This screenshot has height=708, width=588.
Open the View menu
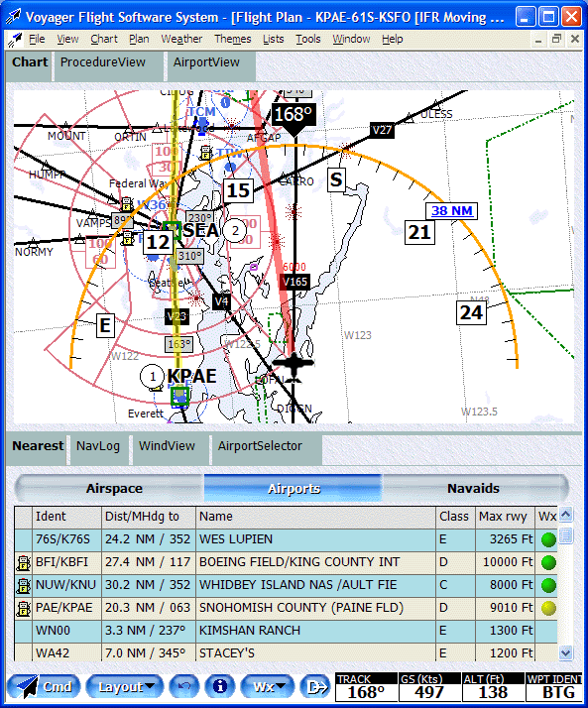[67, 40]
